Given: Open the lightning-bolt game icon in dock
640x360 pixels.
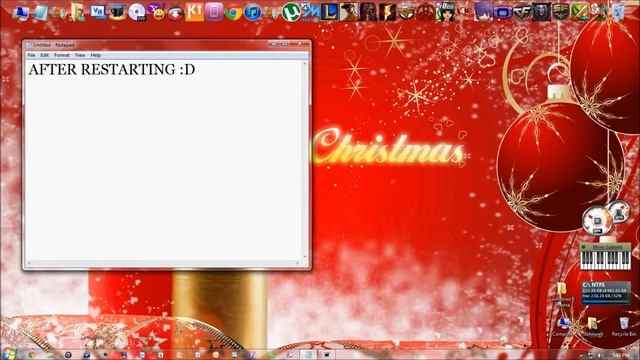Looking at the screenshot, I should pyautogui.click(x=387, y=11).
